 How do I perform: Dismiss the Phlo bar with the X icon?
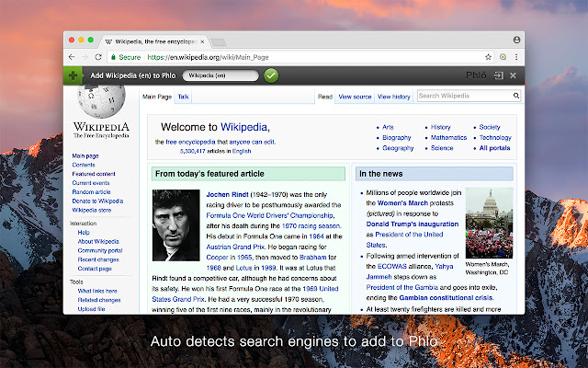[513, 75]
